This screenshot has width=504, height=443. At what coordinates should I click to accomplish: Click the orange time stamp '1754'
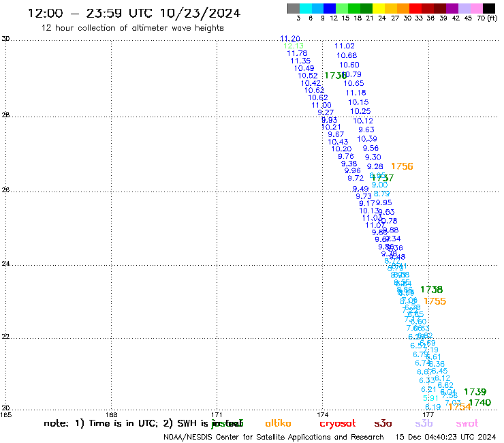[x=460, y=407]
